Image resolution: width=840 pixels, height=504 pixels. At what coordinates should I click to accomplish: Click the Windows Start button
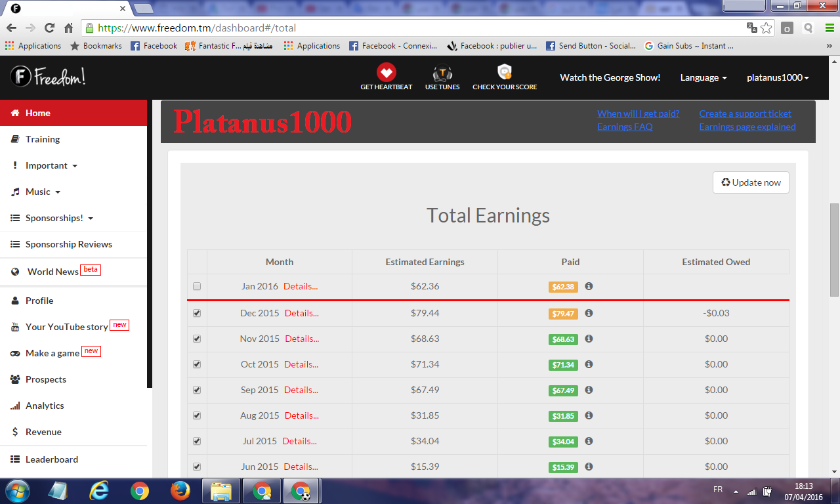[16, 490]
